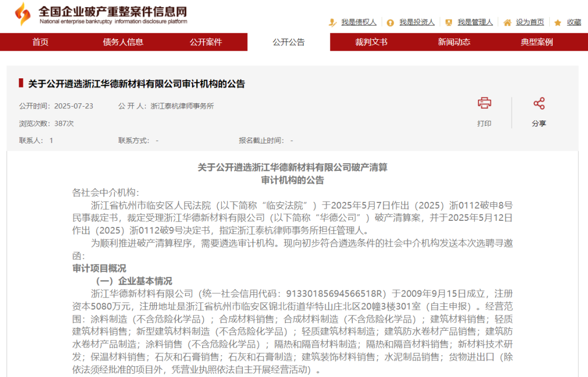588x377 pixels.
Task: Click the manager icon beside 我是管理人
Action: coord(449,23)
